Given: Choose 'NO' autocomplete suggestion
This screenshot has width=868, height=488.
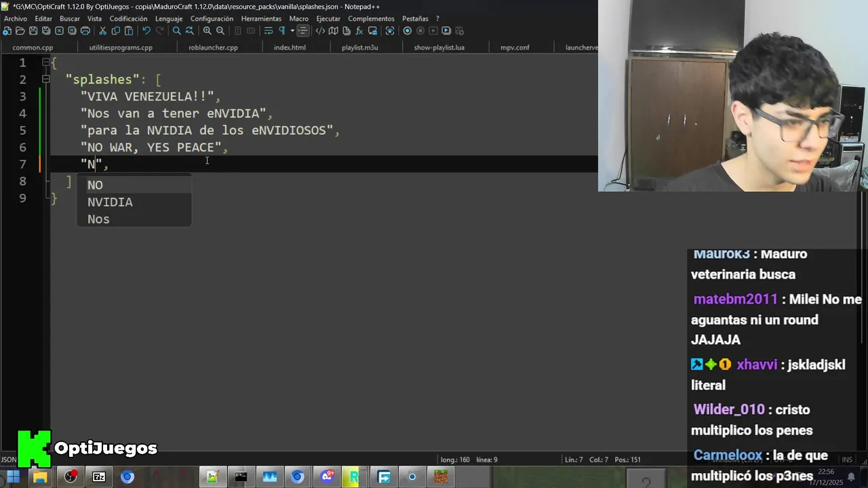Looking at the screenshot, I should coord(134,185).
